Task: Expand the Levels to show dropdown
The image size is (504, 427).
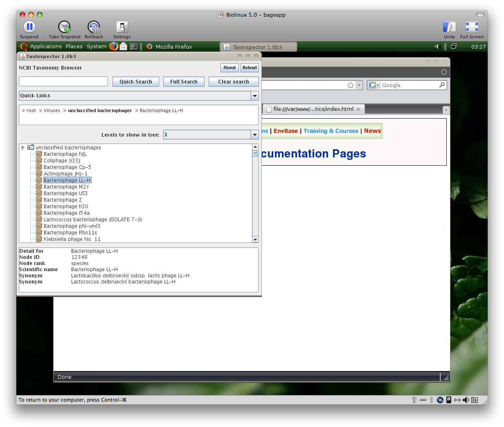Action: tap(255, 135)
